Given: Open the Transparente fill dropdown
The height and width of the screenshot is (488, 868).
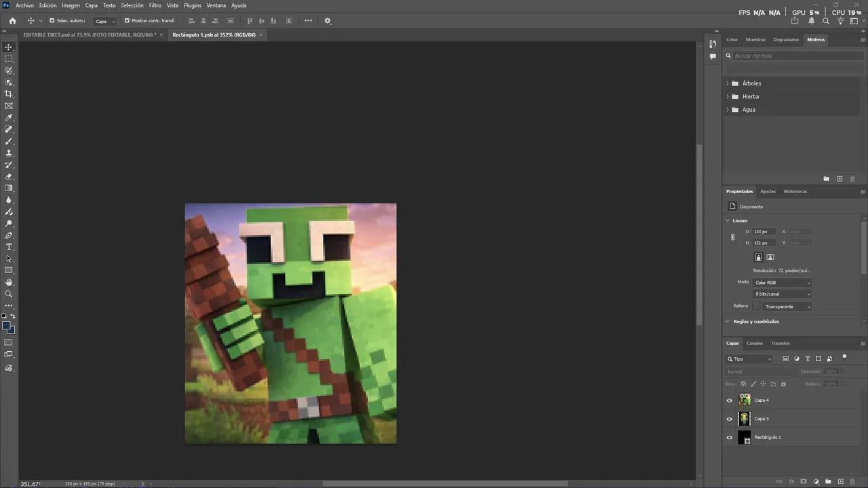Looking at the screenshot, I should 787,306.
